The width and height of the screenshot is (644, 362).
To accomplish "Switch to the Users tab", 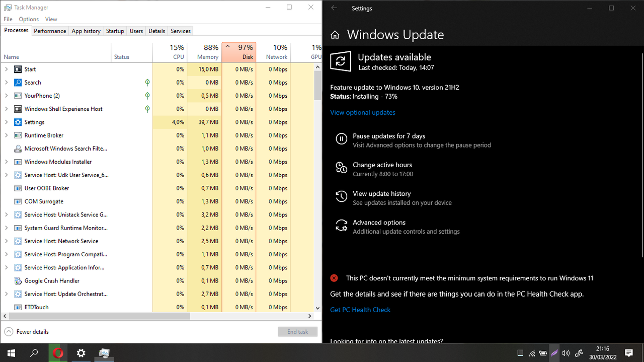I will [136, 31].
